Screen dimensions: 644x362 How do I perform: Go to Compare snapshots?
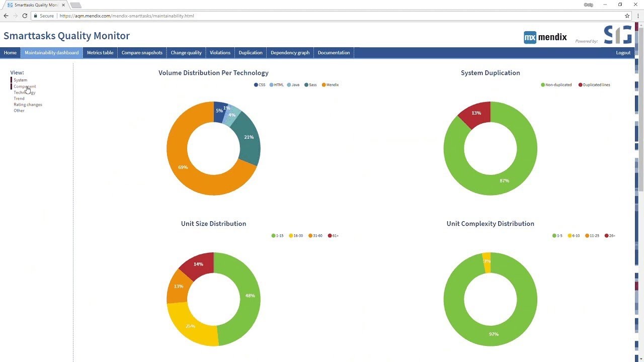pyautogui.click(x=142, y=53)
